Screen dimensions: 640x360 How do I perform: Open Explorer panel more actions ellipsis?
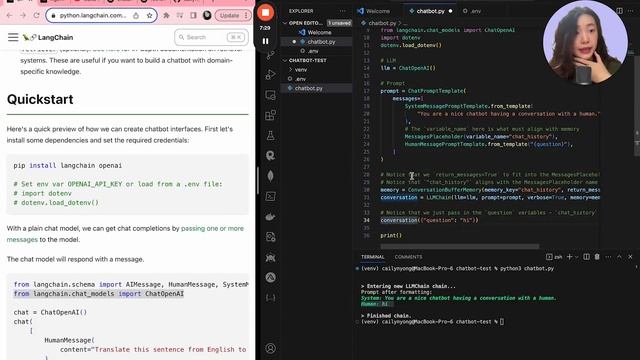342,11
